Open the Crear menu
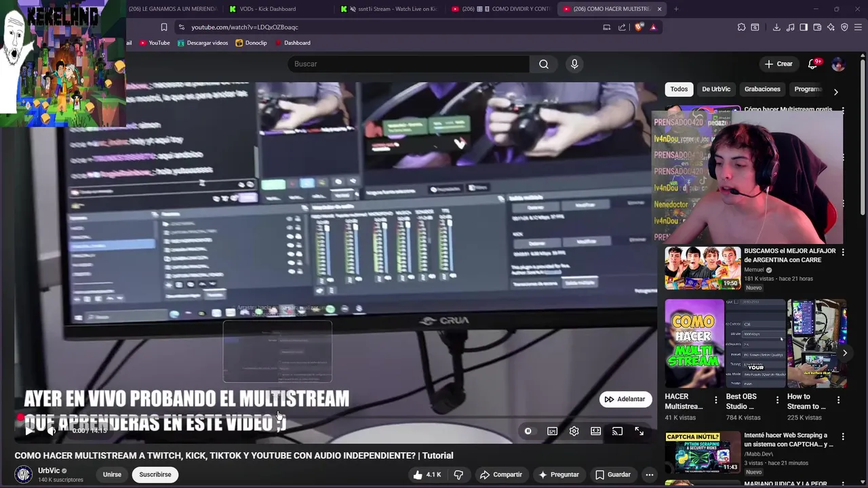This screenshot has width=868, height=488. 778,64
